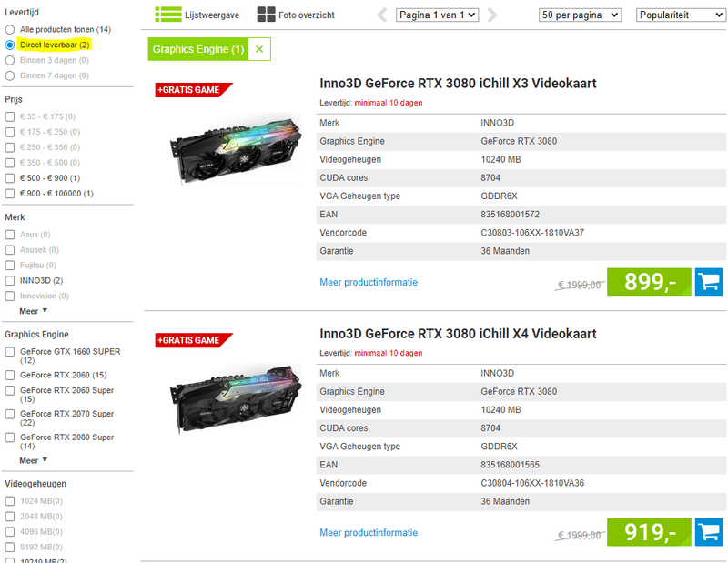Expand 'Meer' under Merk brands
Viewport: 728px width, 563px height.
coord(34,311)
